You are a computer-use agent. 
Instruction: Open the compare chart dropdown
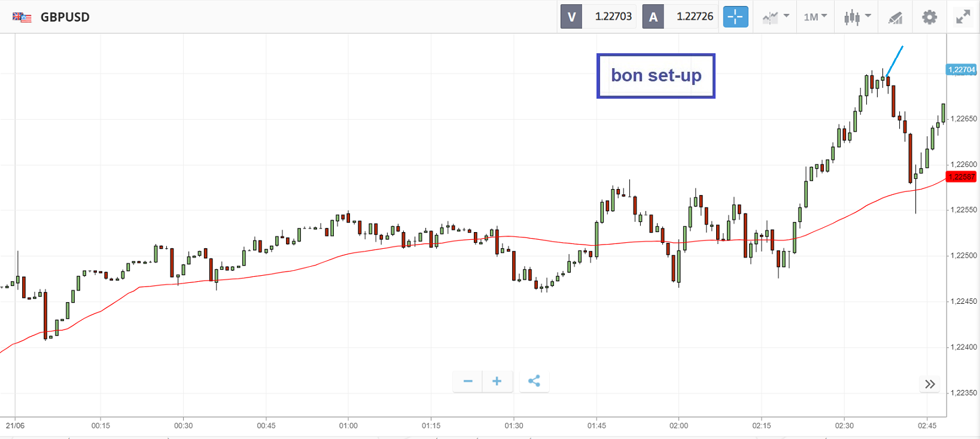[x=776, y=17]
